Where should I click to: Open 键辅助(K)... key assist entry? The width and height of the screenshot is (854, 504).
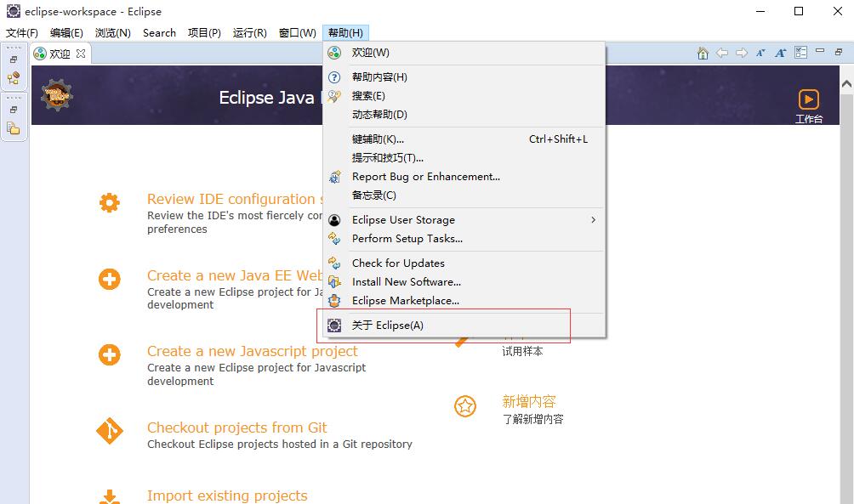click(464, 139)
